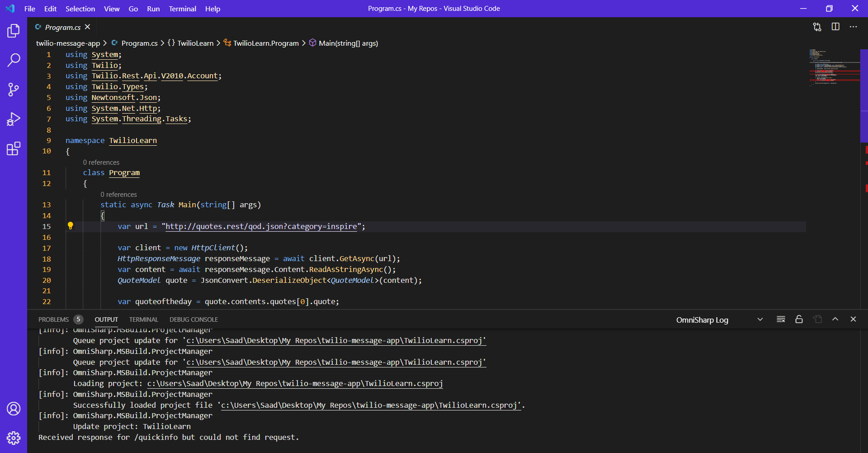Image resolution: width=868 pixels, height=453 pixels.
Task: Click the 0 references lens above class Program
Action: tap(101, 162)
